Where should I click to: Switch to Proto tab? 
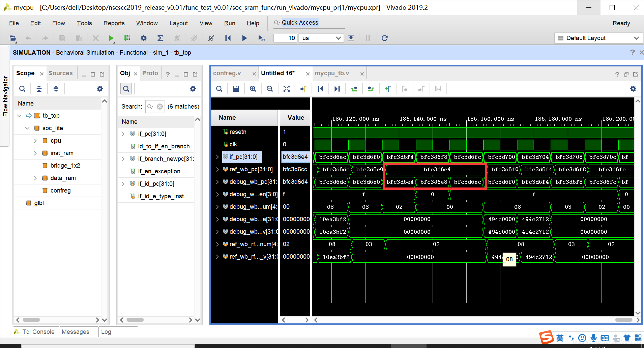tap(150, 73)
